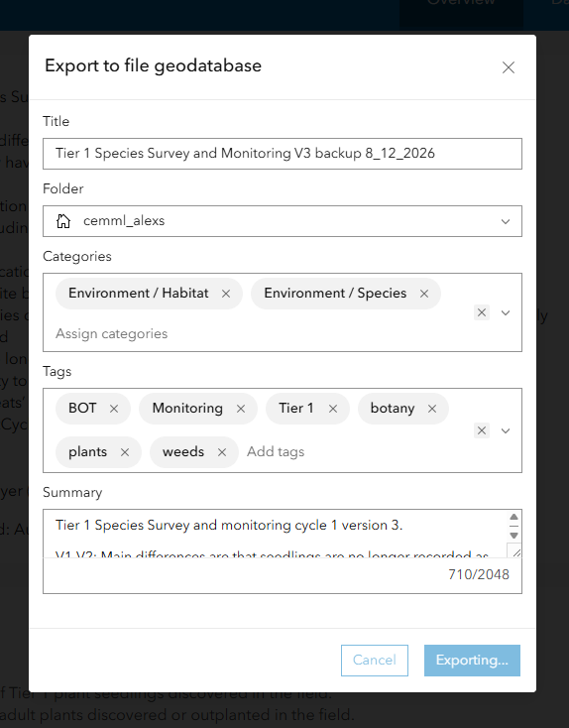
Task: Click the Cancel button
Action: (x=375, y=661)
